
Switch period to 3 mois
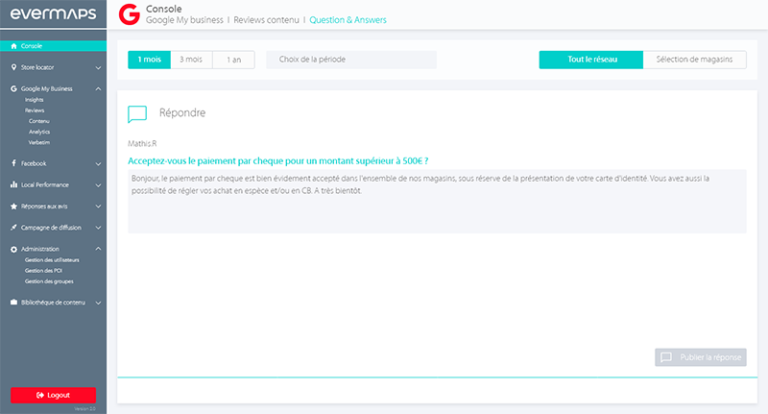[x=191, y=60]
